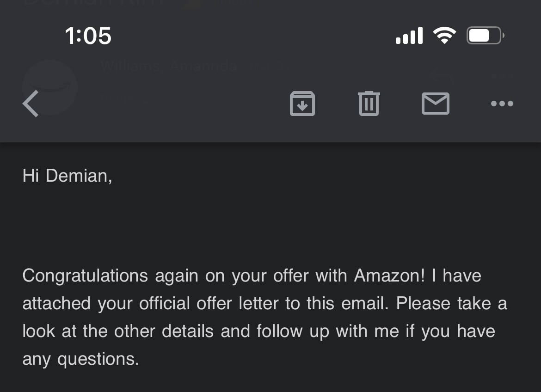Tap the Wi-Fi status icon
This screenshot has width=541, height=392.
point(445,36)
